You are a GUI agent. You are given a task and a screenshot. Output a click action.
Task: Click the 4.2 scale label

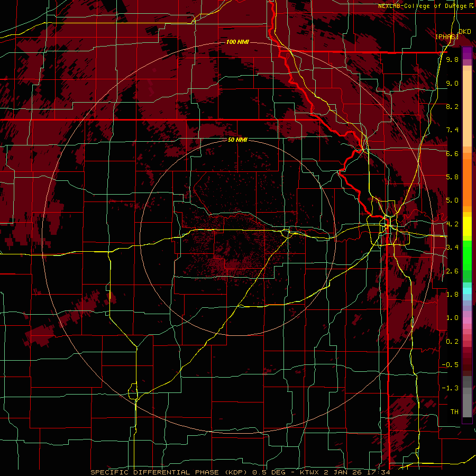click(x=452, y=224)
